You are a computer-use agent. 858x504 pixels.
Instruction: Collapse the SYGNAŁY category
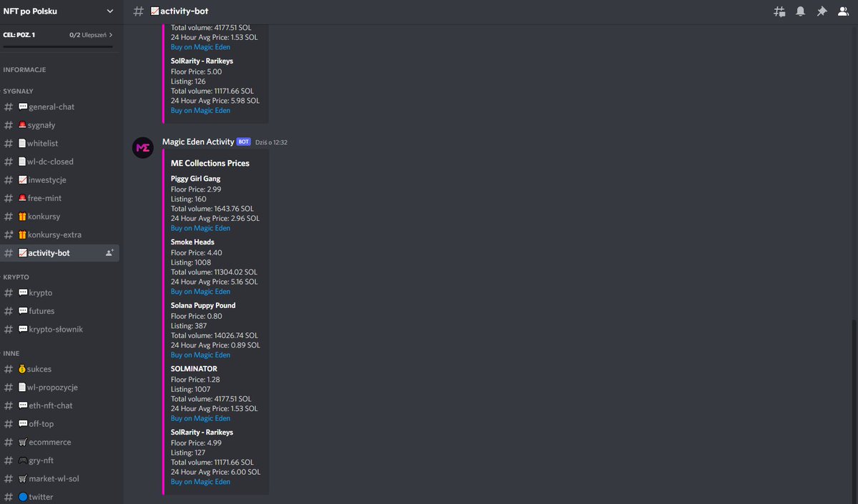click(19, 92)
